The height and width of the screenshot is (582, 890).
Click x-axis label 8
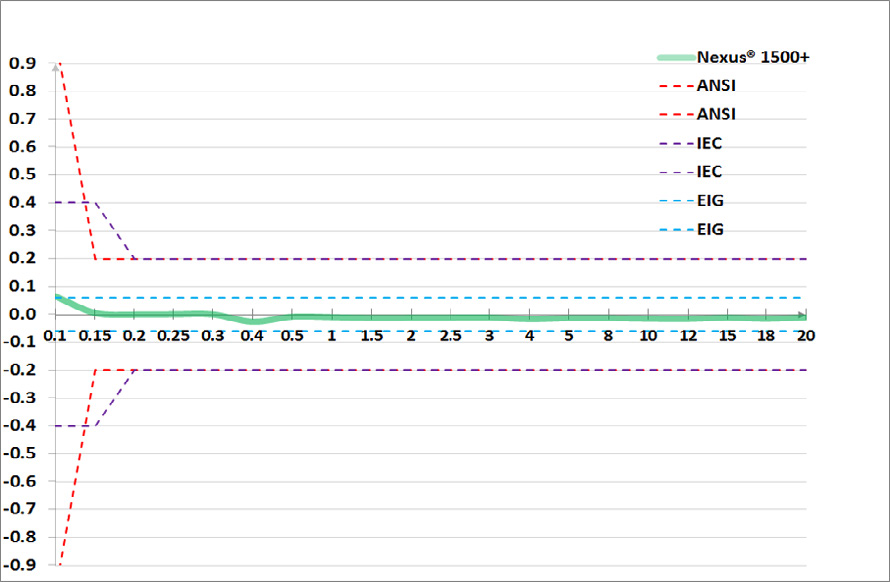coord(608,336)
